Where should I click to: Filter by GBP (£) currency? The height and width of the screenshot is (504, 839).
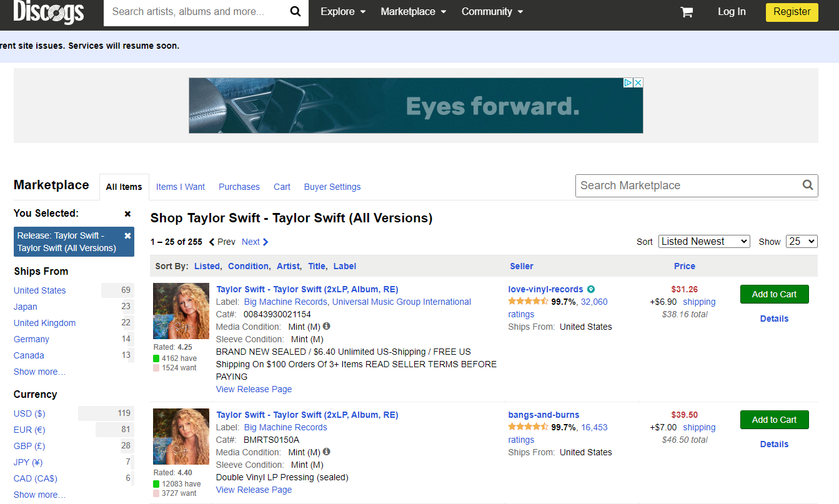29,446
